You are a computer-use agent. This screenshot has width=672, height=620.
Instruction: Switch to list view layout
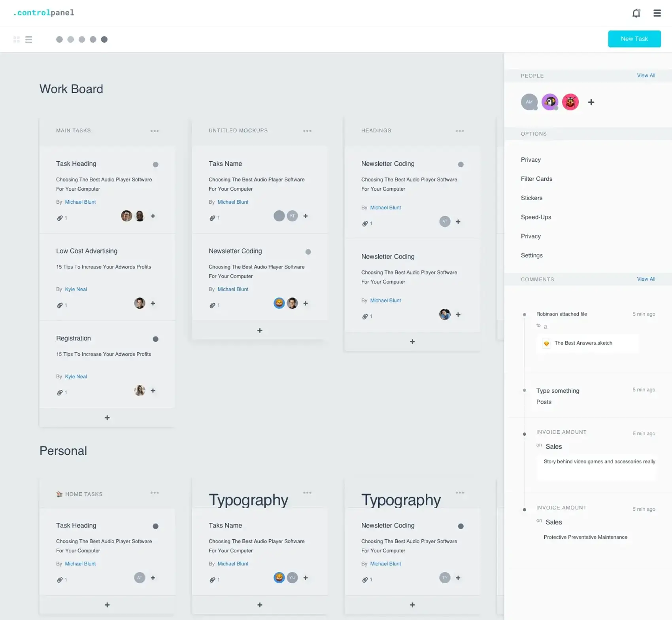28,40
